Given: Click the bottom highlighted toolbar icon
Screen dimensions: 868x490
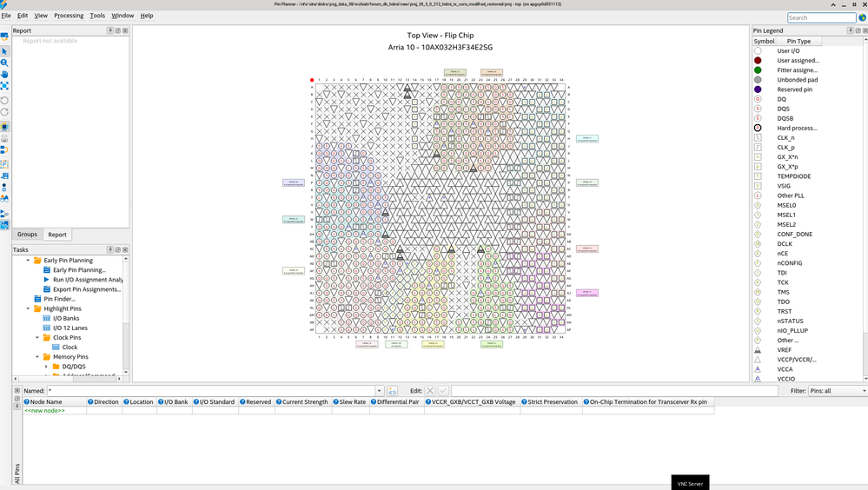Looking at the screenshot, I should tap(4, 225).
